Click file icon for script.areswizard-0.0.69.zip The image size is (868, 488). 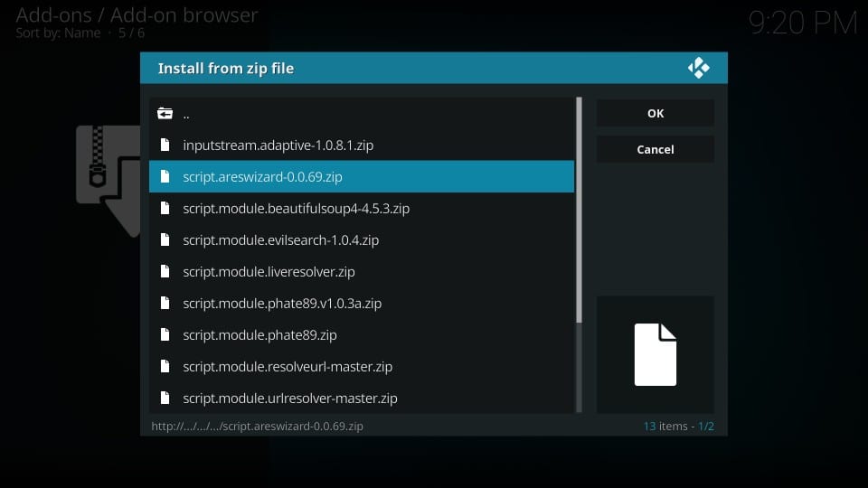[165, 176]
